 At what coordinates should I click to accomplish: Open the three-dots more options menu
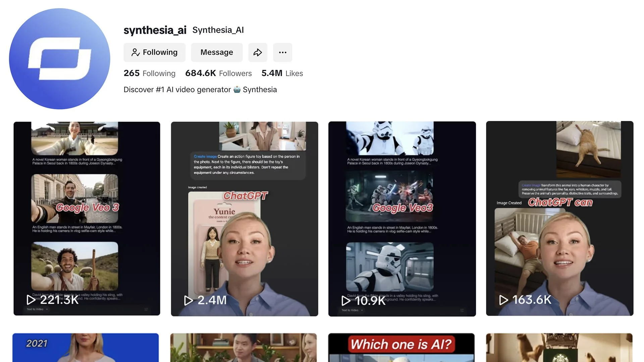click(282, 52)
